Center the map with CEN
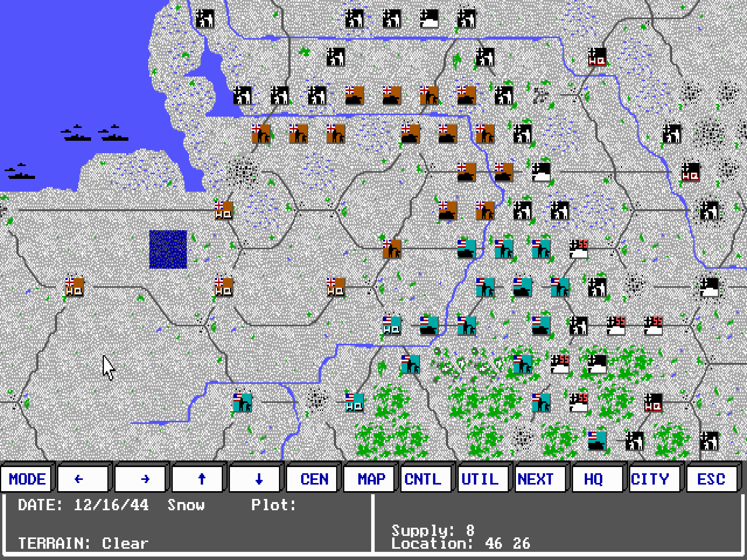The height and width of the screenshot is (560, 747). (312, 479)
